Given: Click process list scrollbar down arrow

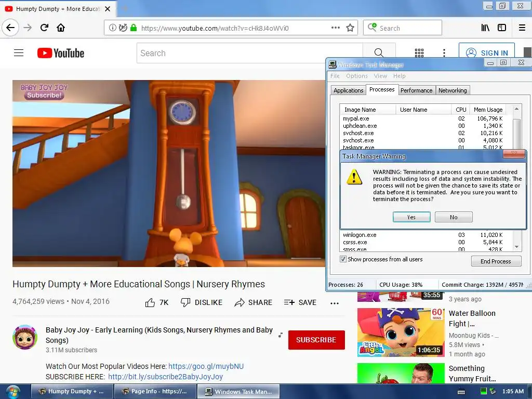Looking at the screenshot, I should pos(516,247).
